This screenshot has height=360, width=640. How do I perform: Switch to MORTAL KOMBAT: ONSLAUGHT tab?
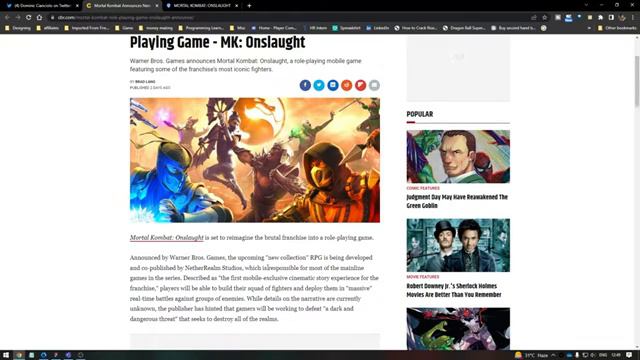pos(202,6)
